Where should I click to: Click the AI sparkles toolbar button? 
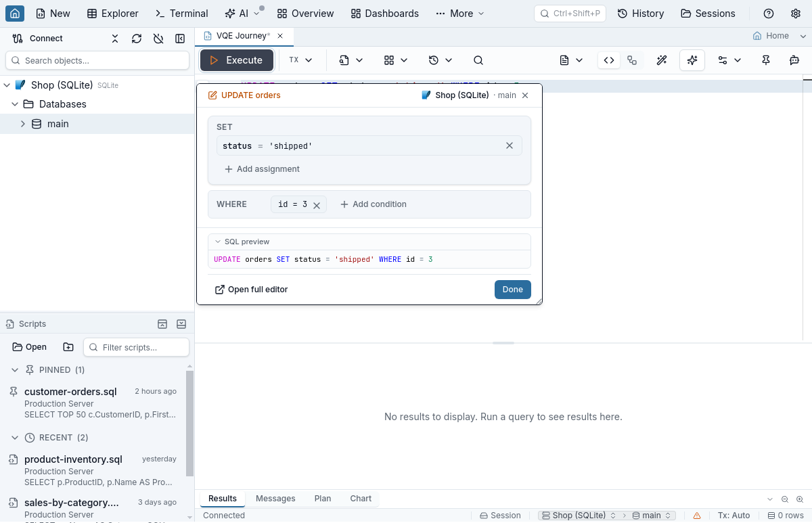click(692, 60)
